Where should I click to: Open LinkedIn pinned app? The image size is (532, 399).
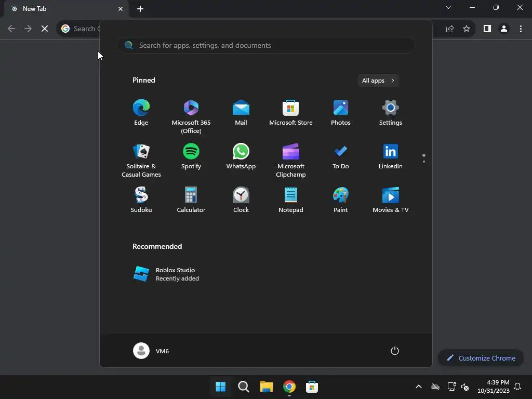pyautogui.click(x=391, y=156)
